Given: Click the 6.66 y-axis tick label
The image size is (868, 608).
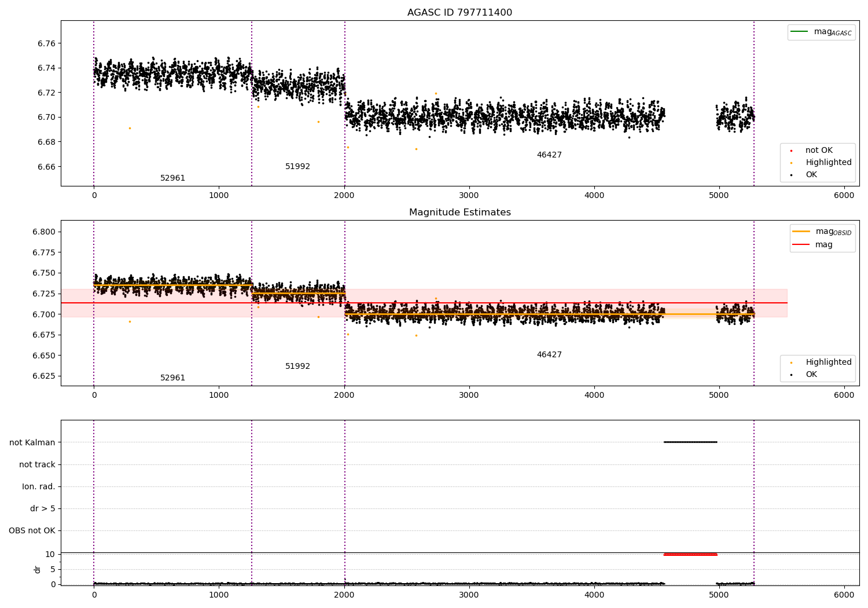Looking at the screenshot, I should pyautogui.click(x=46, y=167).
